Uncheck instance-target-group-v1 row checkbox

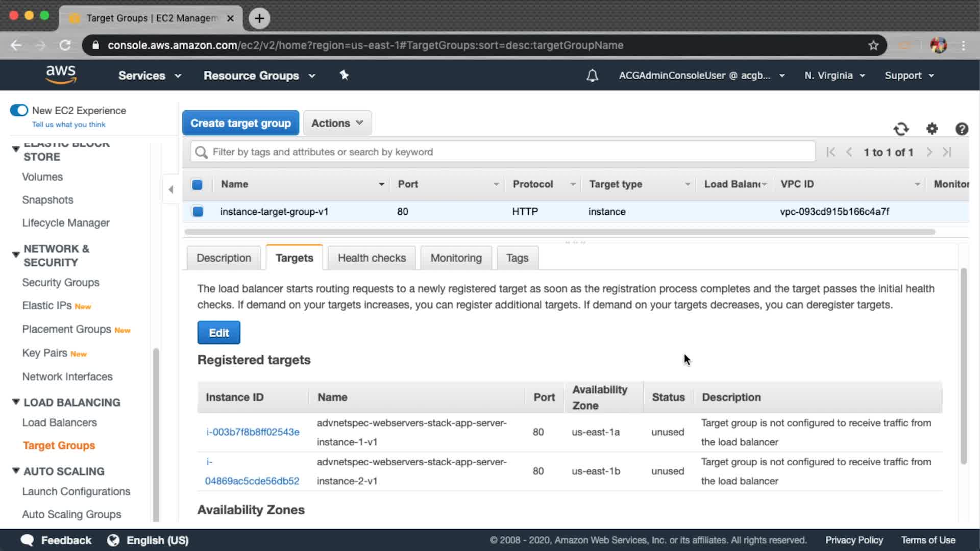coord(198,211)
